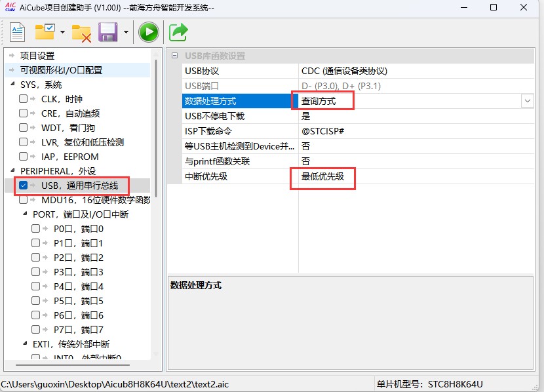Select the ISP下载命令 property row

coord(358,131)
